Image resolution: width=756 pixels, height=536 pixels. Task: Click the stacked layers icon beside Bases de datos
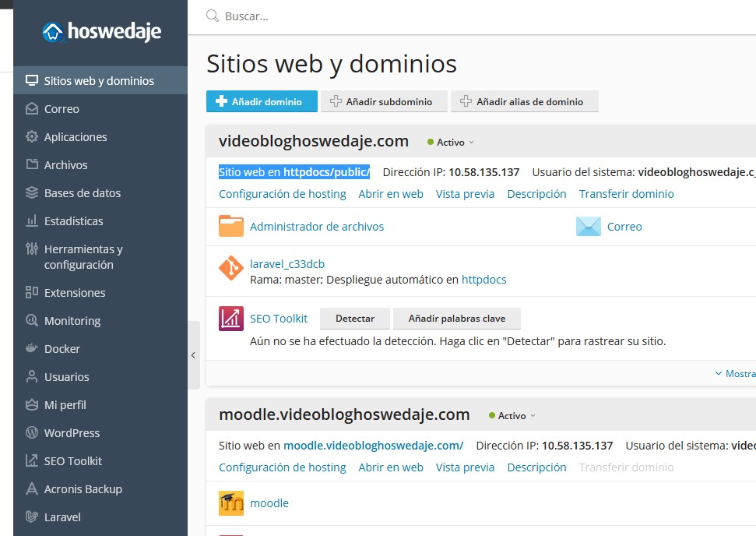[32, 192]
